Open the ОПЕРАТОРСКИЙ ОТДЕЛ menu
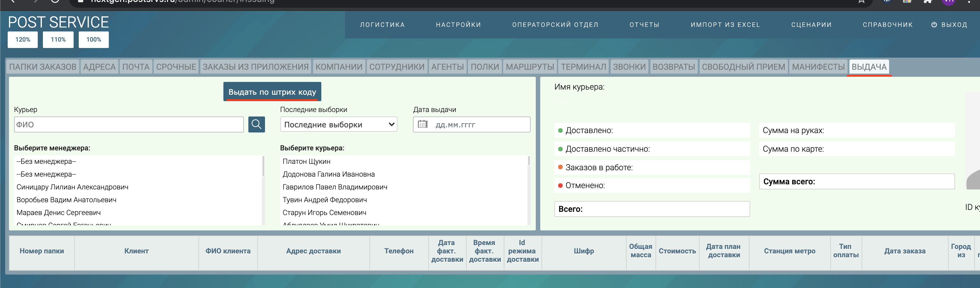The height and width of the screenshot is (288, 980). tap(555, 25)
